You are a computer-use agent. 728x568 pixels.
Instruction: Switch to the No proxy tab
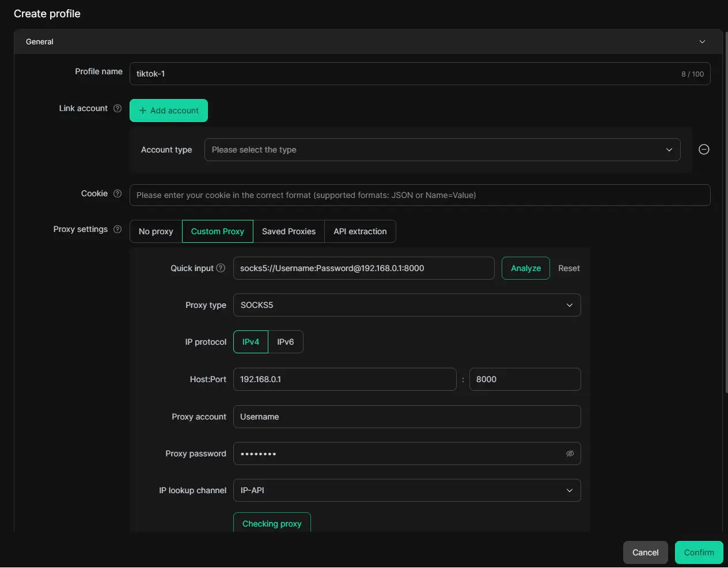coord(156,231)
